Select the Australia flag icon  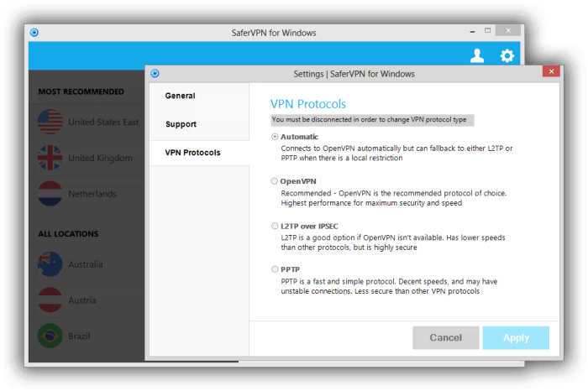click(x=50, y=264)
